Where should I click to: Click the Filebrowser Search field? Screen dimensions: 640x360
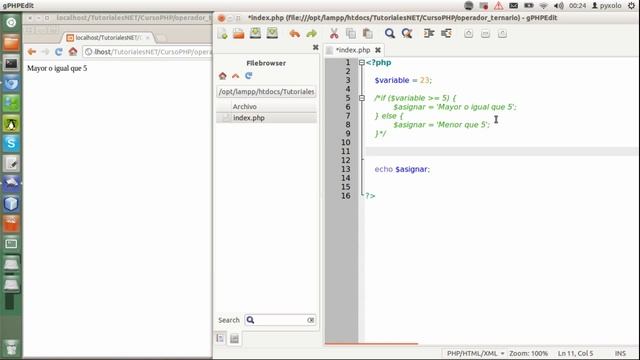point(280,320)
